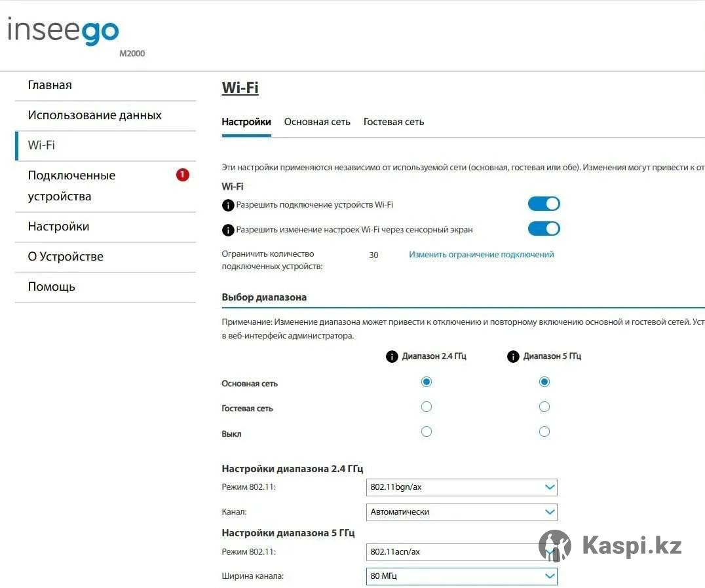This screenshot has height=588, width=705.
Task: Select Гостевая сеть for 2.4 GHz band
Action: [x=427, y=407]
